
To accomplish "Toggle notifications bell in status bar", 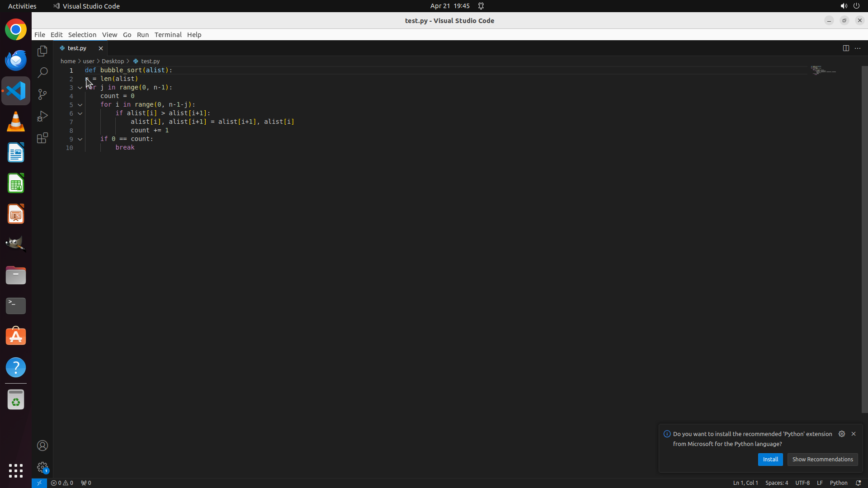I will tap(858, 483).
